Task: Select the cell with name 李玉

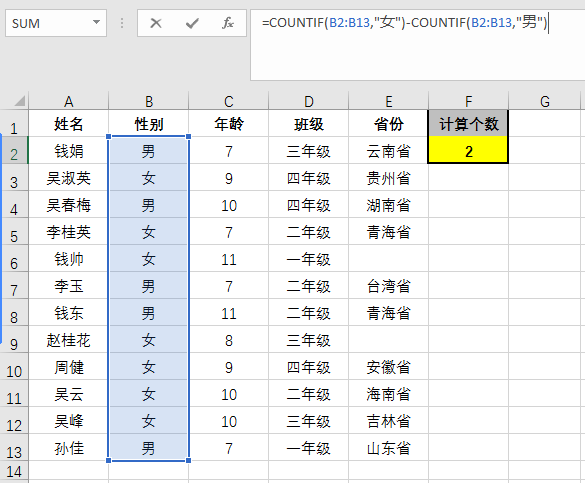Action: click(x=69, y=286)
